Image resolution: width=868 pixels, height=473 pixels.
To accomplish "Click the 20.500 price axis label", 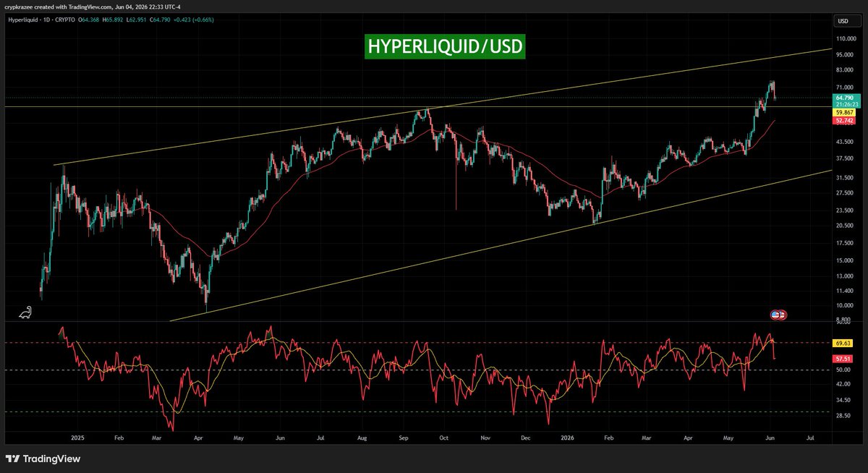I will click(845, 226).
